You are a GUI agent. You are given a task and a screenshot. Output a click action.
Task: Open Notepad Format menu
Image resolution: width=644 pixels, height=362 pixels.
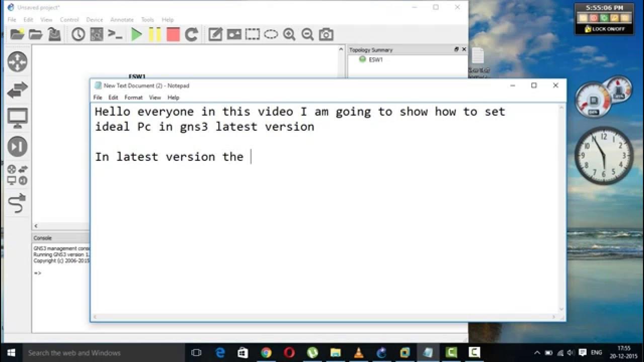(x=133, y=98)
